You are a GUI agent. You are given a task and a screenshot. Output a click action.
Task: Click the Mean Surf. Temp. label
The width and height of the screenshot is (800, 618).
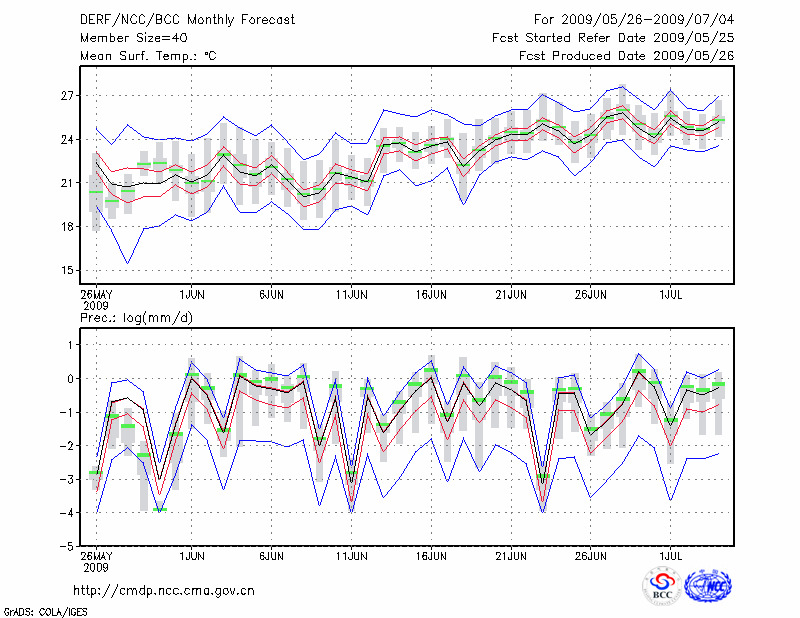coord(148,56)
